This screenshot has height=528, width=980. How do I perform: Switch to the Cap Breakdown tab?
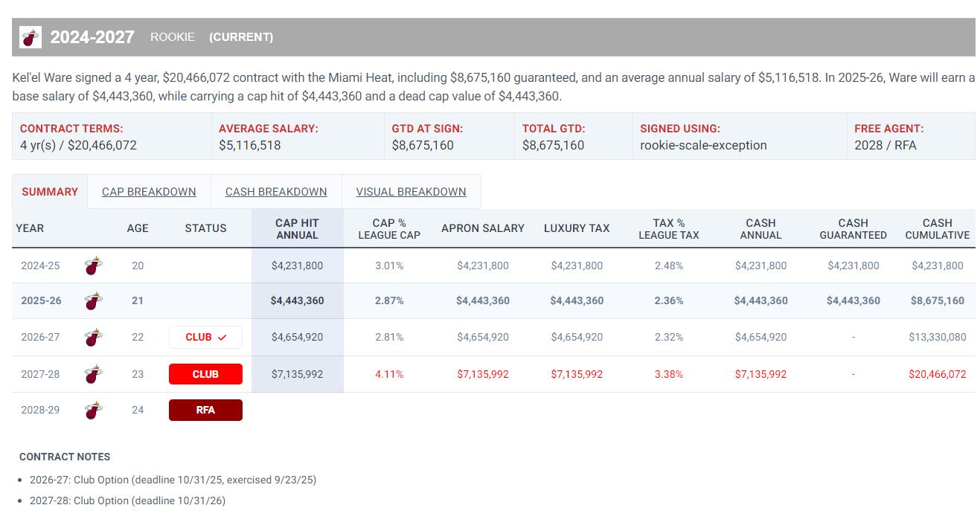pos(149,192)
